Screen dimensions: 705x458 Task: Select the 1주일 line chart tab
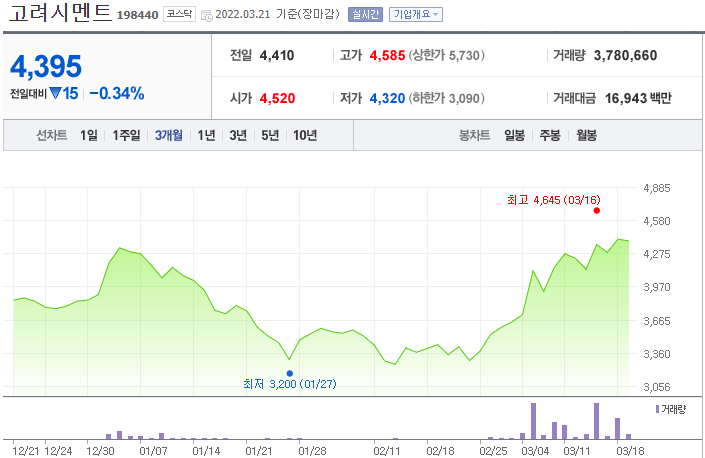tap(126, 135)
